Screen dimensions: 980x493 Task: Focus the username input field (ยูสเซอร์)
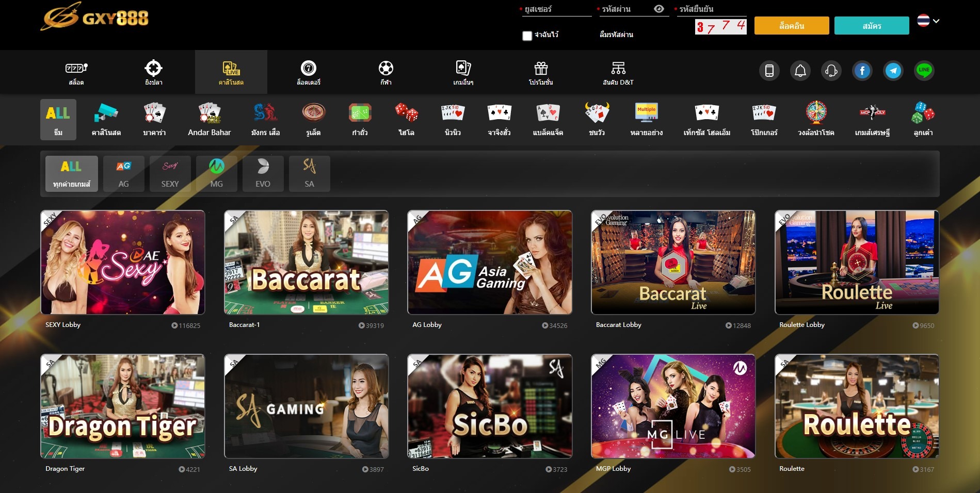557,9
